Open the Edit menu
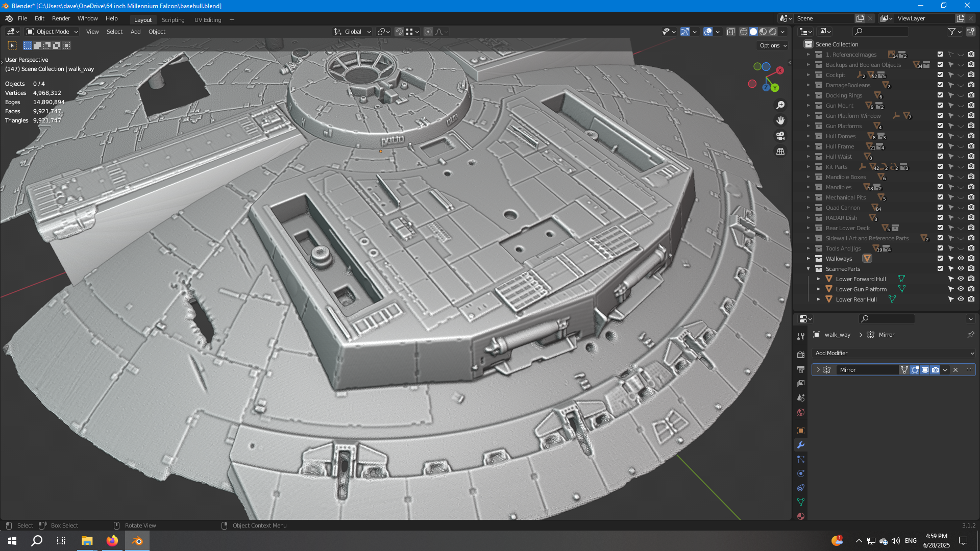980x551 pixels. [39, 18]
